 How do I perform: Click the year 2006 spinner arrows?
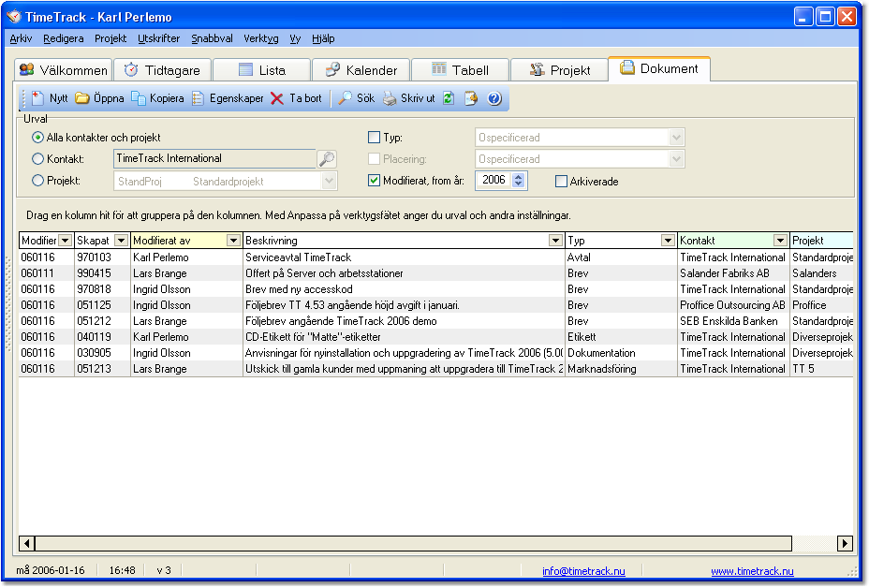tap(518, 180)
